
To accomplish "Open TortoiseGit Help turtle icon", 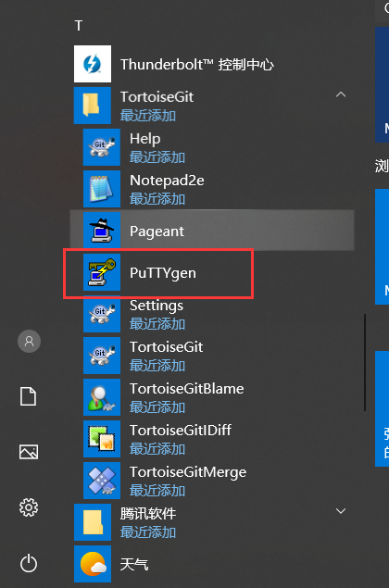I will (x=102, y=147).
